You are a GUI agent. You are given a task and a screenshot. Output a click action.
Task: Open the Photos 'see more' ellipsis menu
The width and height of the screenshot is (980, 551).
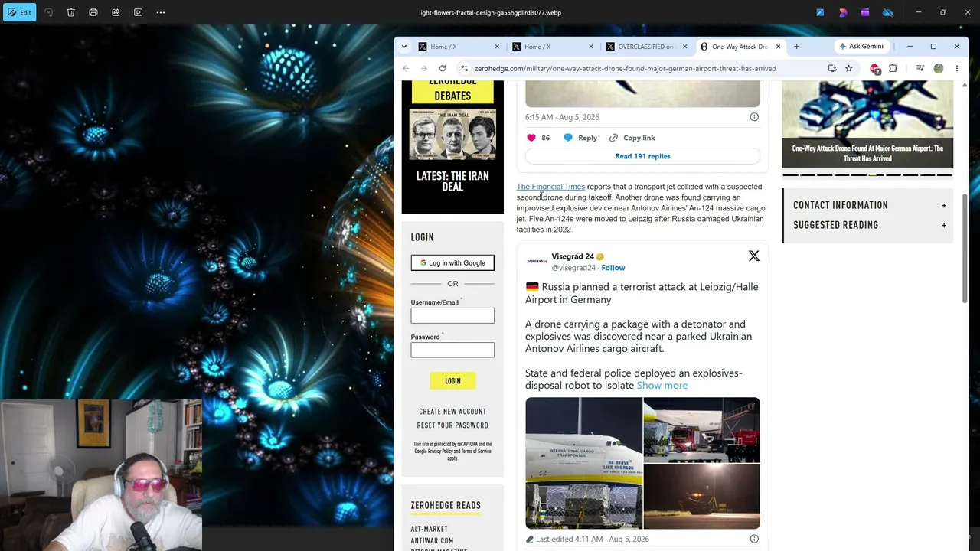[x=161, y=12]
